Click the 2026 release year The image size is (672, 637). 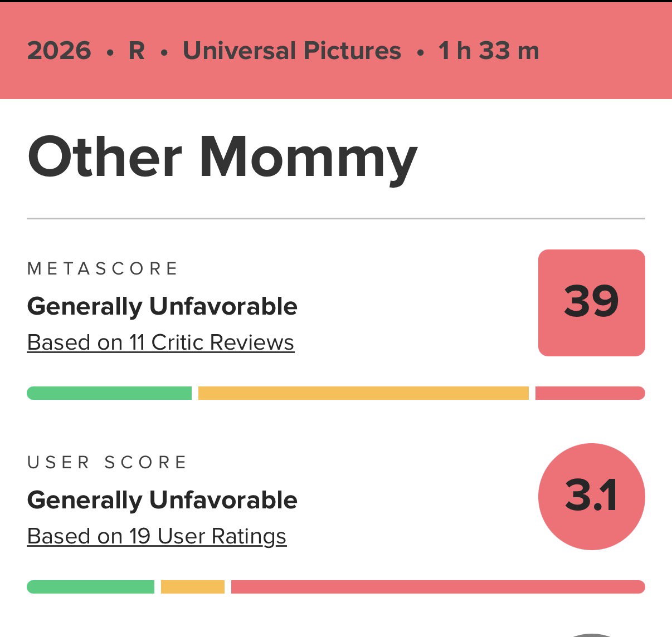[x=59, y=51]
